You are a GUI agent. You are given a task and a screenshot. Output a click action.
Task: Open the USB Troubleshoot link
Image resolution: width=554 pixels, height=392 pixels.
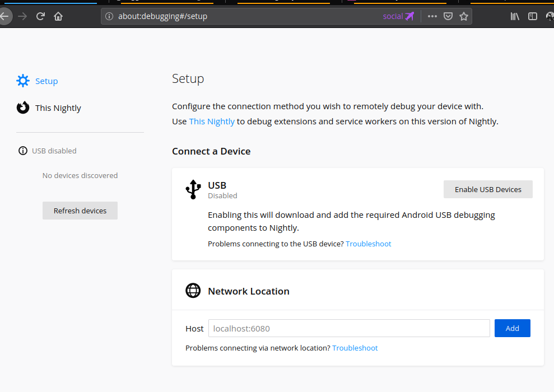tap(368, 244)
